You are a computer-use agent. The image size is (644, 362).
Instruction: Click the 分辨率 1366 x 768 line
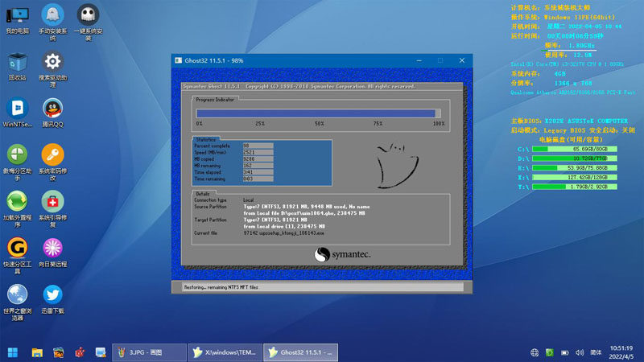click(551, 83)
